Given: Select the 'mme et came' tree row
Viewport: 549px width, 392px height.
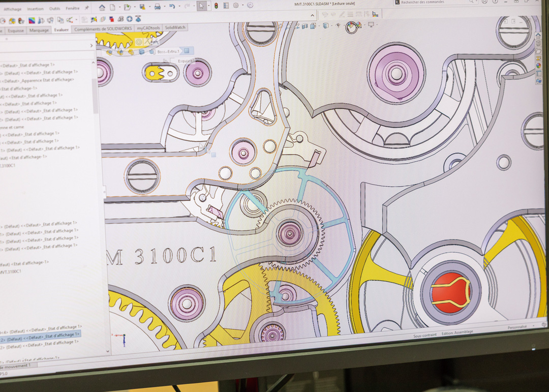Looking at the screenshot, I should (x=12, y=127).
